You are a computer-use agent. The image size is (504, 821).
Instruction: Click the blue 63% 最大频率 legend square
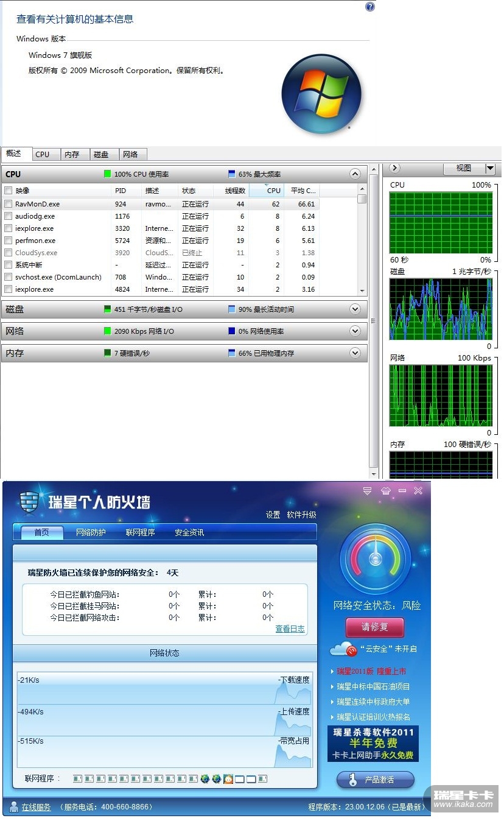[232, 174]
